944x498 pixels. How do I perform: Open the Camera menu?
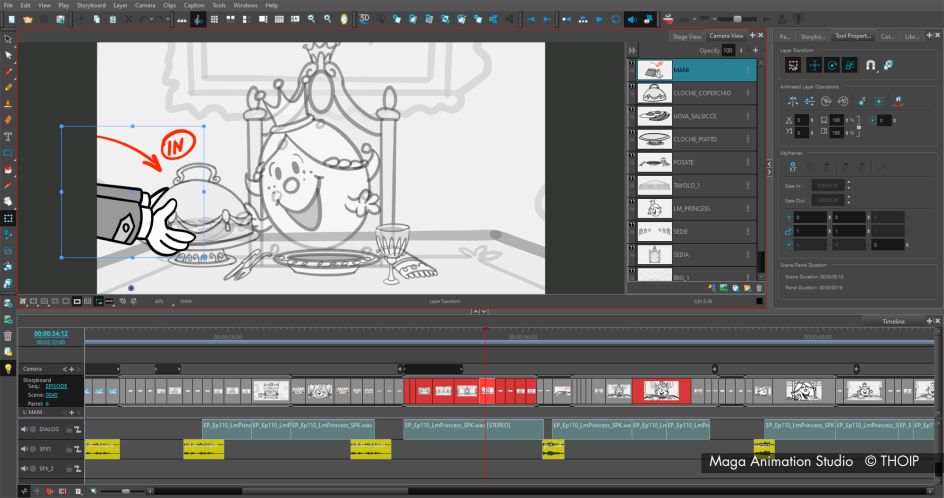(145, 5)
